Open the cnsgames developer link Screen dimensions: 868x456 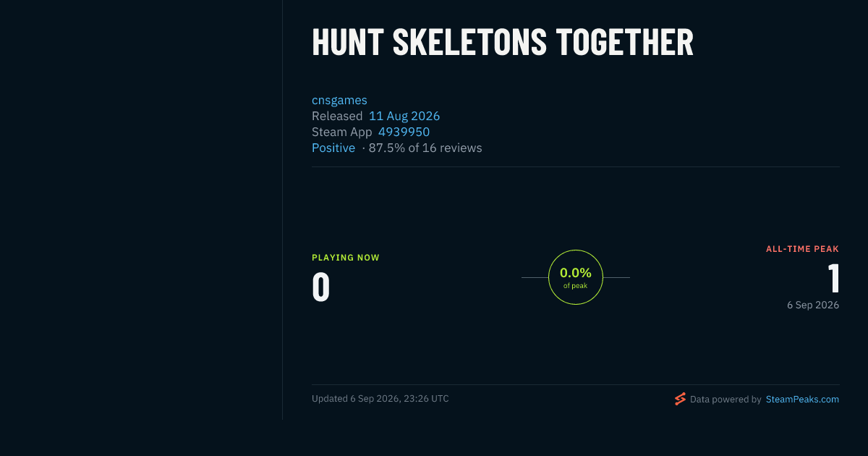339,100
